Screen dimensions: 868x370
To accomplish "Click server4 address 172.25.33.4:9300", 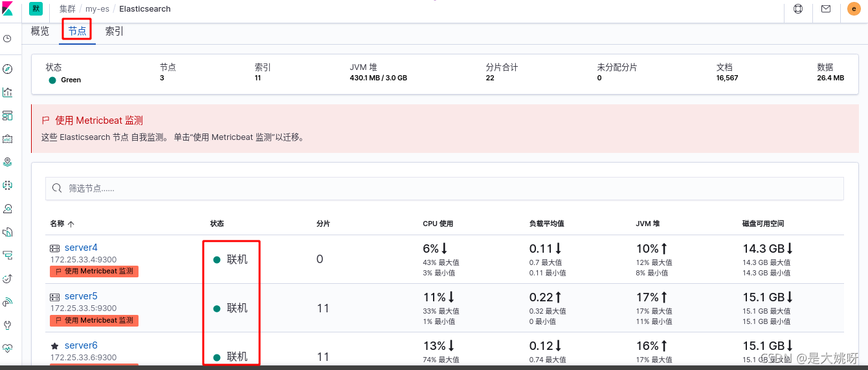I will [x=83, y=260].
